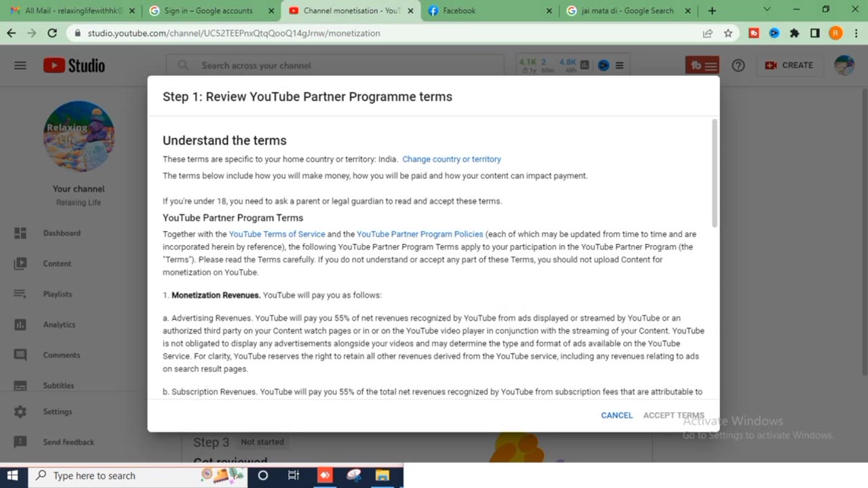Open the vidIQ stats bar menu lines
This screenshot has width=868, height=488.
click(619, 65)
